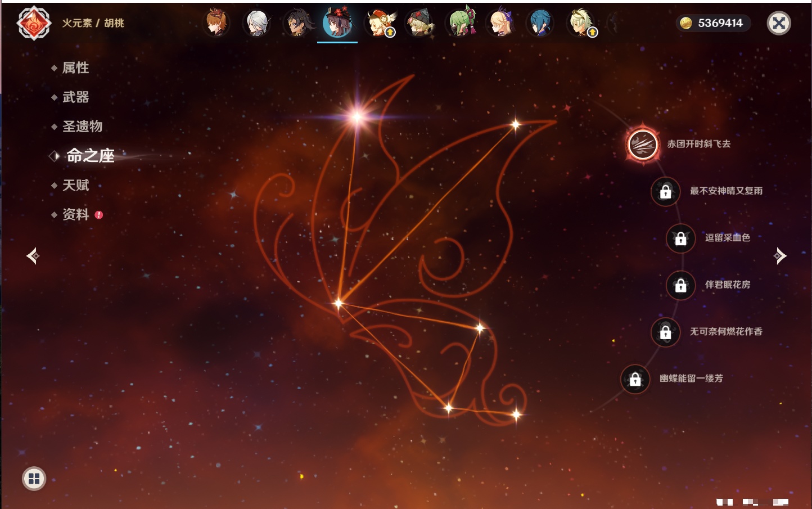Click the lock icon for 最不安神晴又复雨
Image resolution: width=812 pixels, height=509 pixels.
click(666, 191)
